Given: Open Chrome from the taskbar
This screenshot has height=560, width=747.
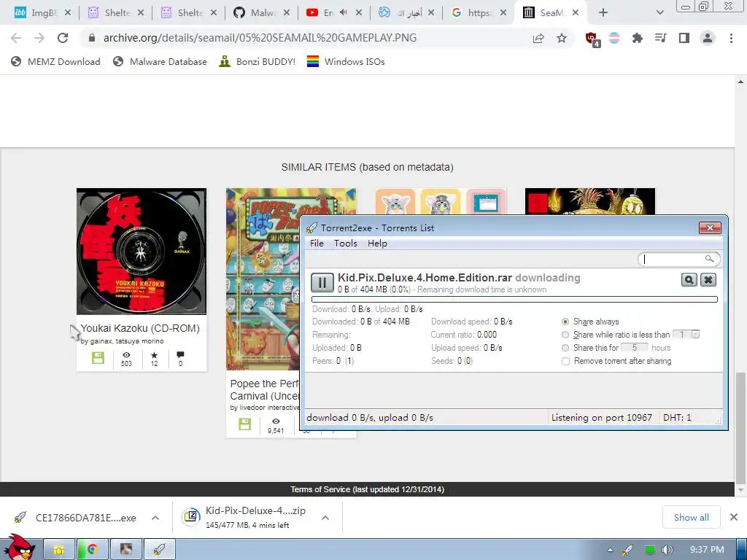Looking at the screenshot, I should point(93,550).
